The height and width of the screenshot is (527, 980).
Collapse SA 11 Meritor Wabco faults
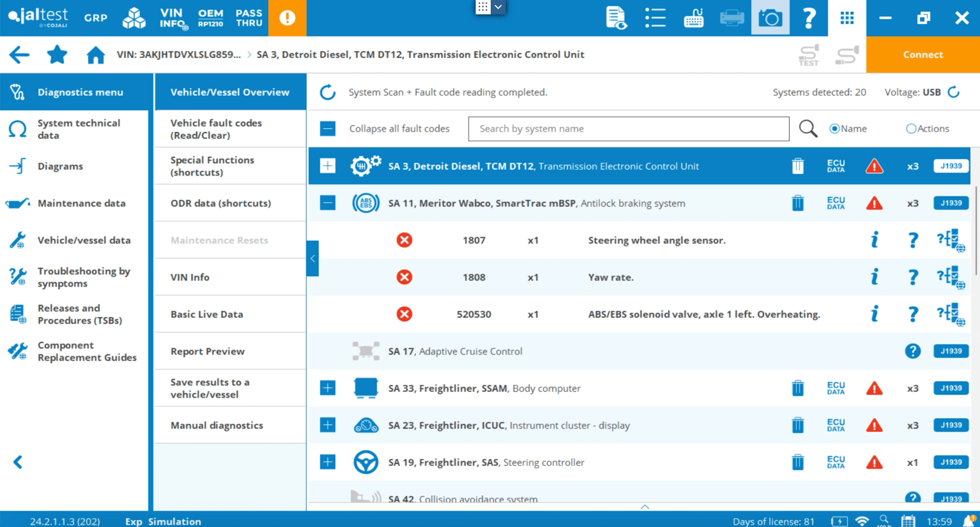(x=327, y=203)
